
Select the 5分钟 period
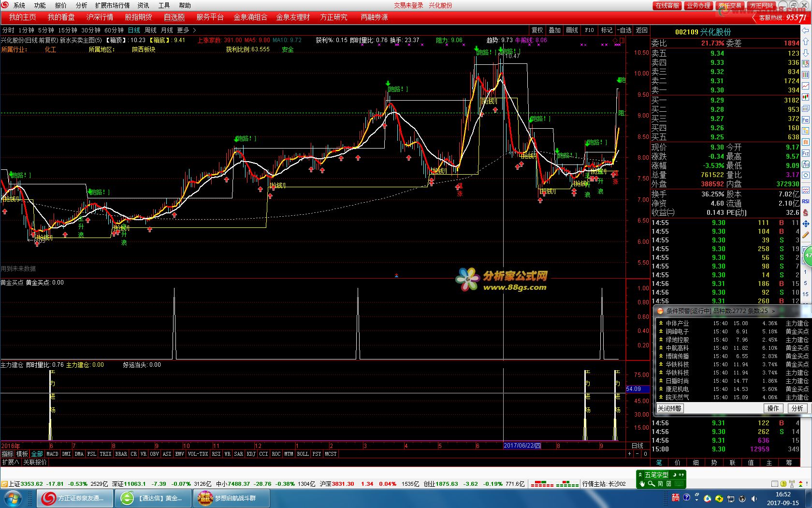pyautogui.click(x=46, y=30)
